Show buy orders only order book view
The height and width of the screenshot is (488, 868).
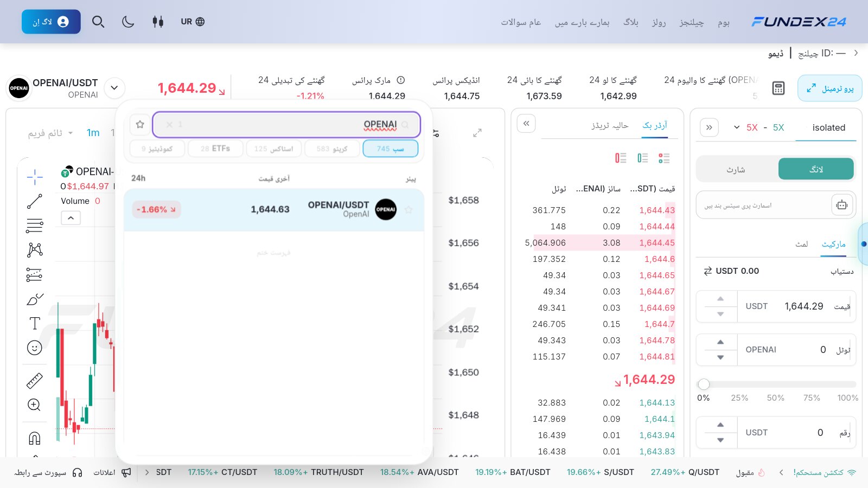(643, 158)
